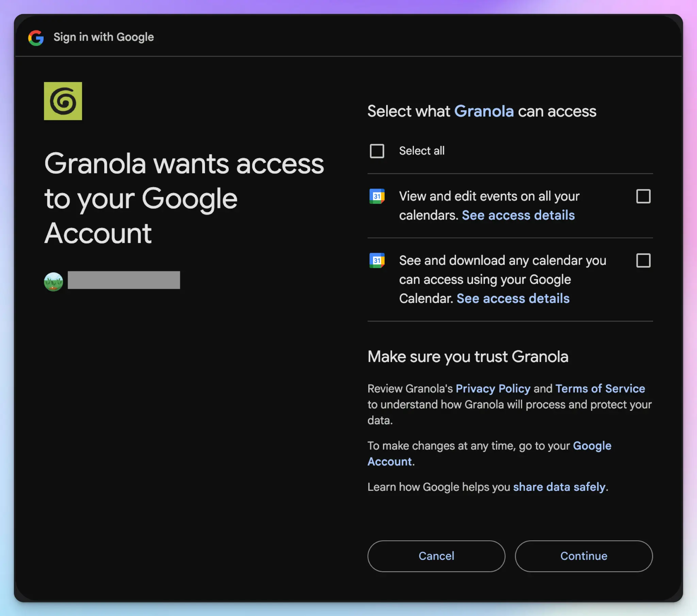The width and height of the screenshot is (697, 616).
Task: Click the redacted account email field
Action: (x=124, y=280)
